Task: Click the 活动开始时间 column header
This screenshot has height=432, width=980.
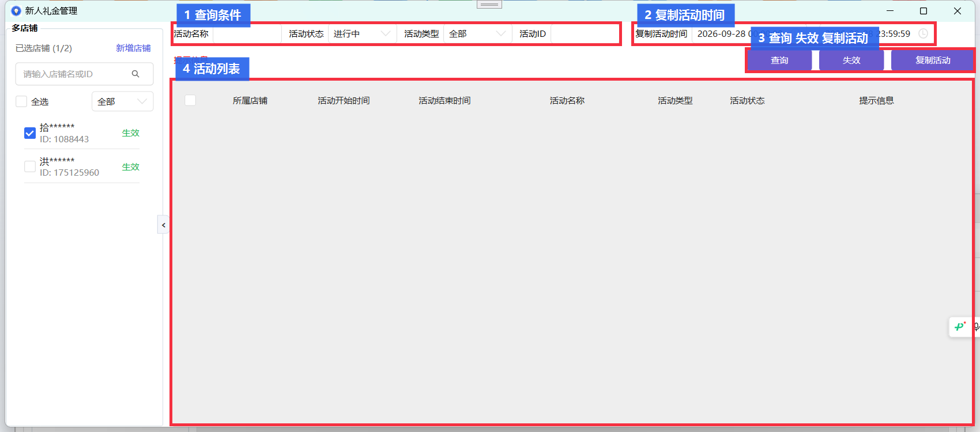Action: (x=344, y=100)
